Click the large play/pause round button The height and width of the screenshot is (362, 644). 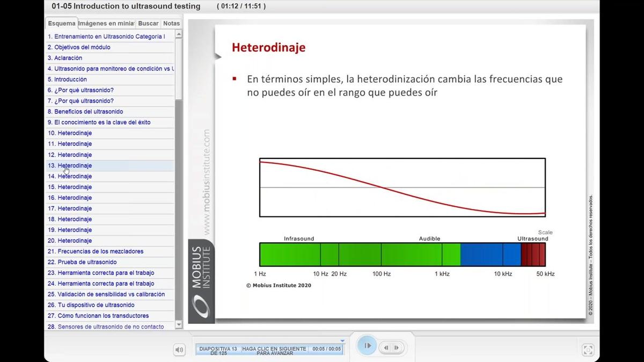click(367, 346)
